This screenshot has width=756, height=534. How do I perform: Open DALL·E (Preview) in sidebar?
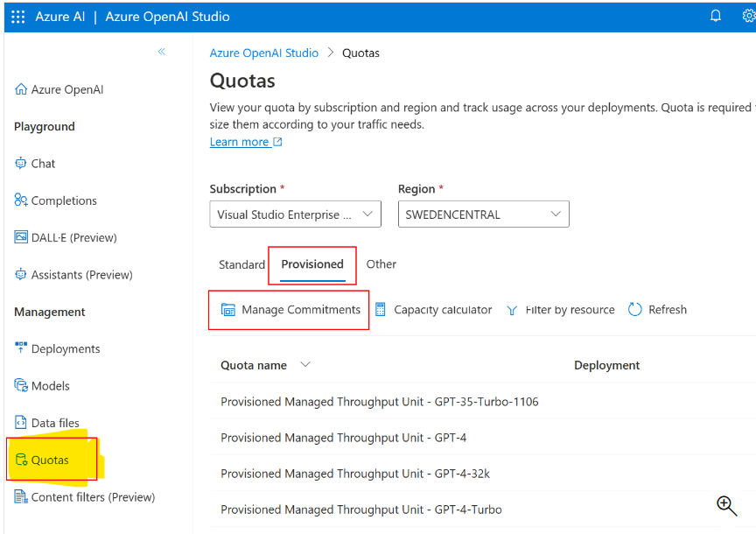click(x=73, y=238)
